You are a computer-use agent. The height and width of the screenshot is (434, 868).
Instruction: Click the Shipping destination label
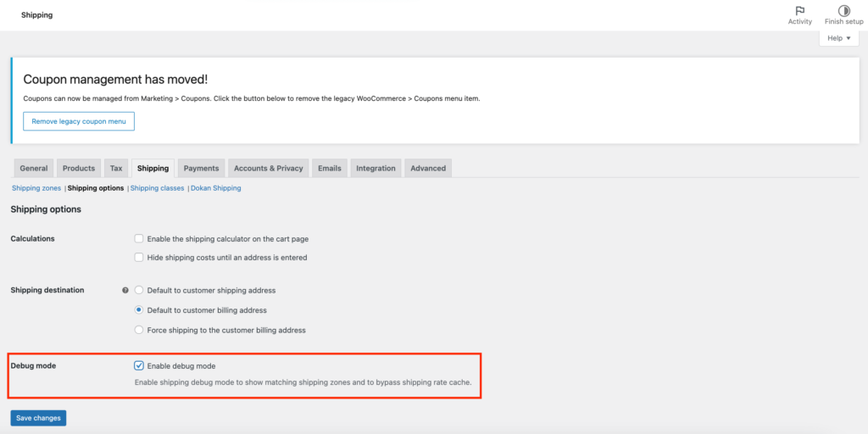[x=47, y=290]
